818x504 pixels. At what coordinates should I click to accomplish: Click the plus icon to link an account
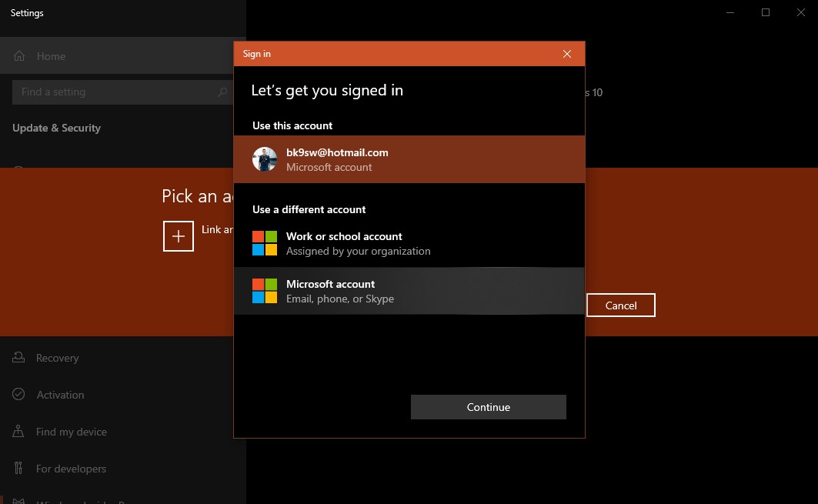(x=179, y=236)
